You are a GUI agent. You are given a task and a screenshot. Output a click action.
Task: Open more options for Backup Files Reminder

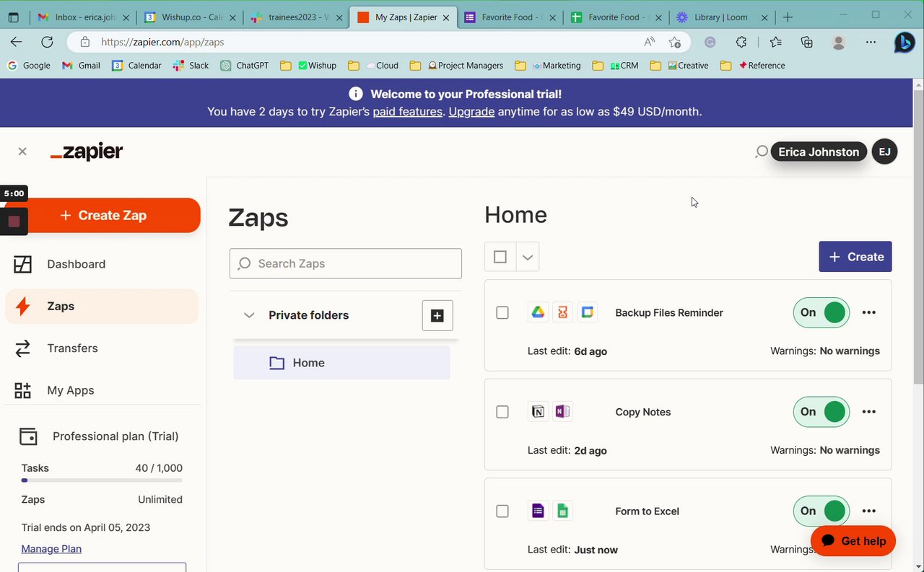coord(869,312)
